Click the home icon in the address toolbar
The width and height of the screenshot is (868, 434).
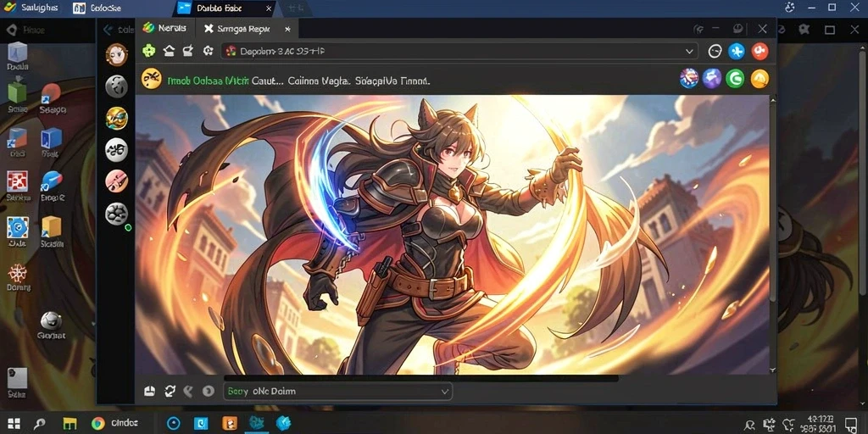coord(169,52)
